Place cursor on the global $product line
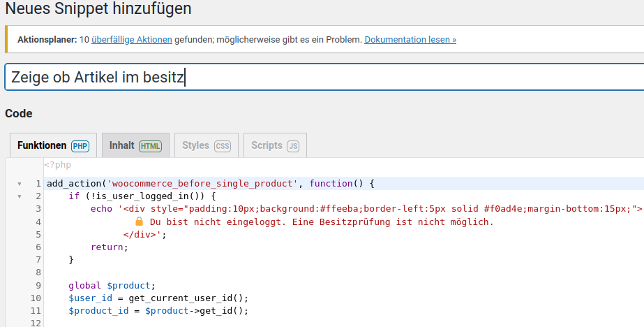 click(x=112, y=285)
